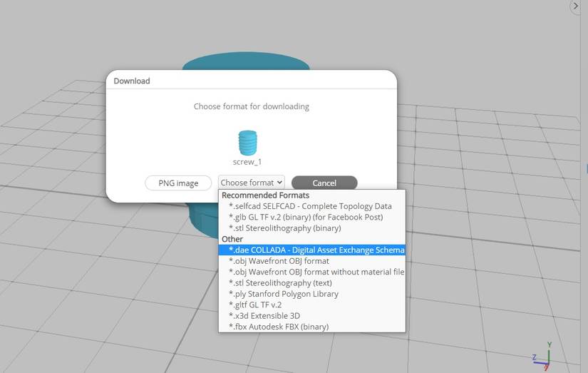
Task: Select the *.selfcad Complete Topology Data format
Action: coord(311,206)
